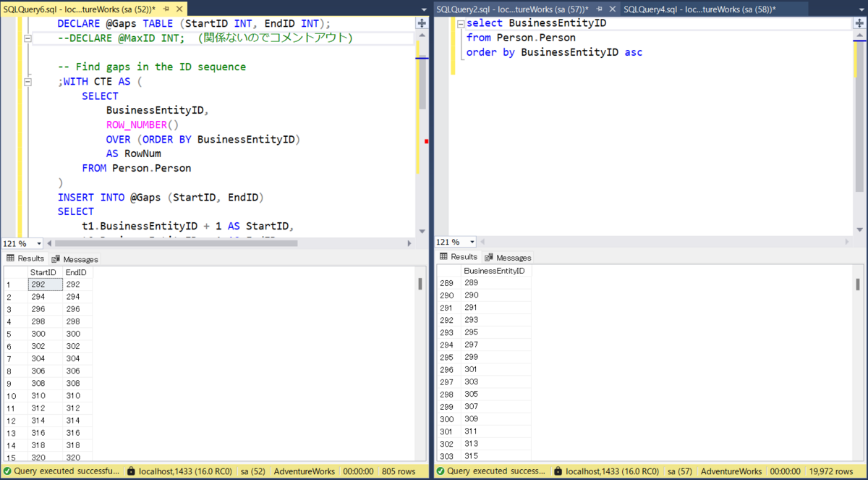Close the SQLQuery2.sql tab
Viewport: 868px width, 480px height.
point(613,9)
